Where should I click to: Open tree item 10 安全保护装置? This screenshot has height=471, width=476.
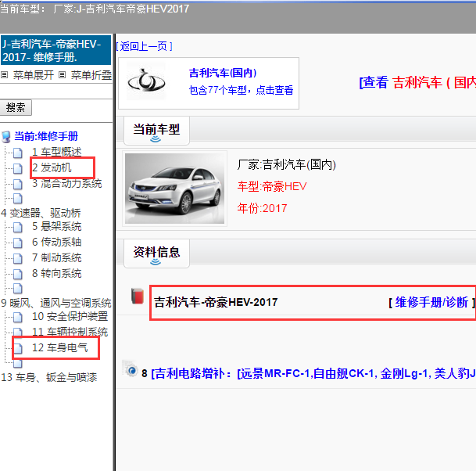pyautogui.click(x=70, y=316)
